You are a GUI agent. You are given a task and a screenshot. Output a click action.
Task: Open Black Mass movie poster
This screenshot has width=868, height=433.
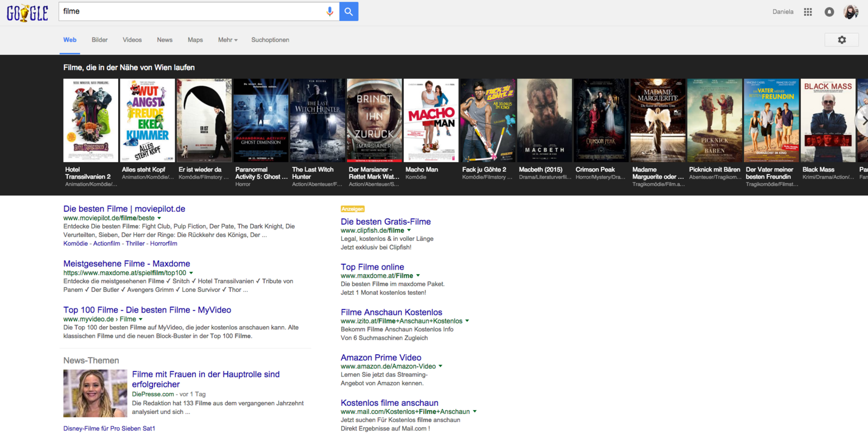coord(828,120)
